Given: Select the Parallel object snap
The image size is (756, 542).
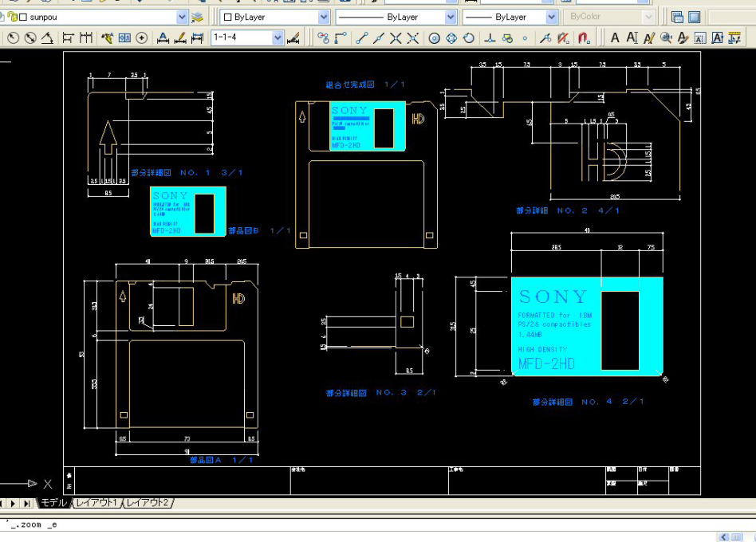Looking at the screenshot, I should click(x=507, y=37).
